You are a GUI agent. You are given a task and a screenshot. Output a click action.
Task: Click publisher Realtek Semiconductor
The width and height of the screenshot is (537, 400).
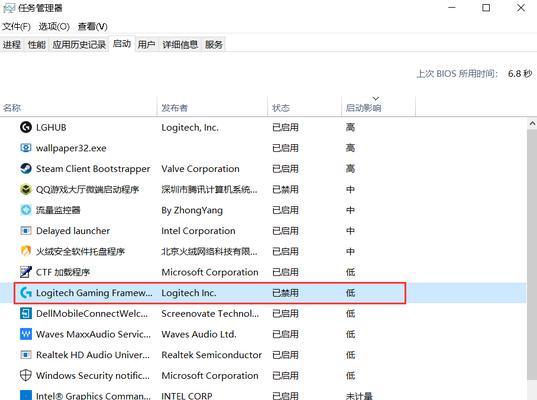[x=212, y=355]
